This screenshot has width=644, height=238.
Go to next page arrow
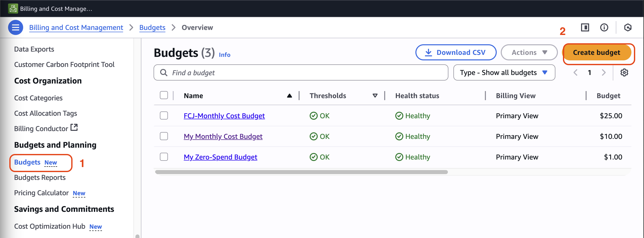603,73
